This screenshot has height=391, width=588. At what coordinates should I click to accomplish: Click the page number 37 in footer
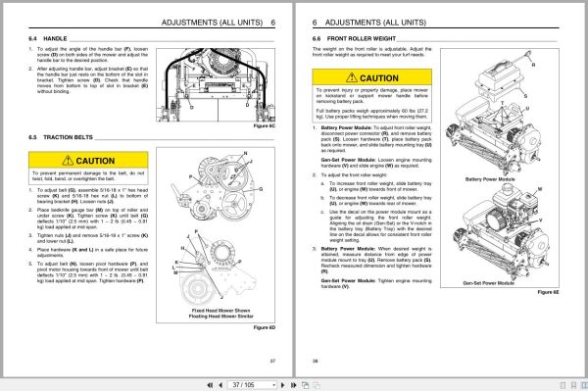click(272, 361)
